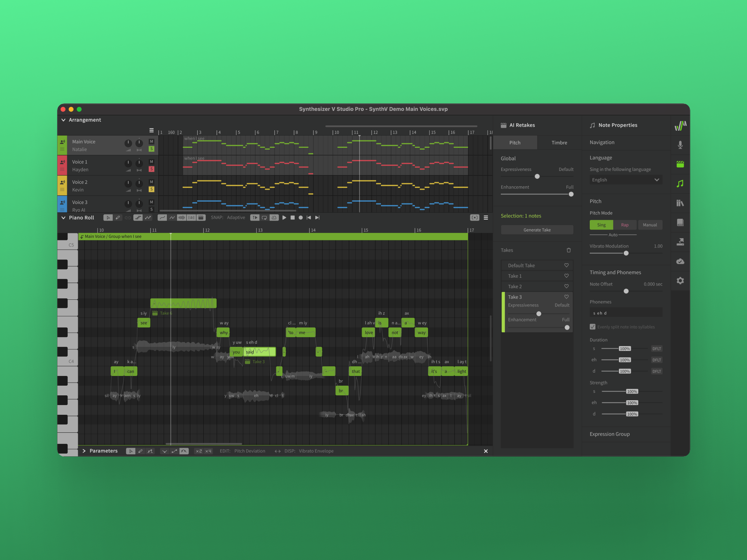Image resolution: width=747 pixels, height=560 pixels.
Task: Reset phoneme s duration with DFLT button
Action: [x=657, y=349]
